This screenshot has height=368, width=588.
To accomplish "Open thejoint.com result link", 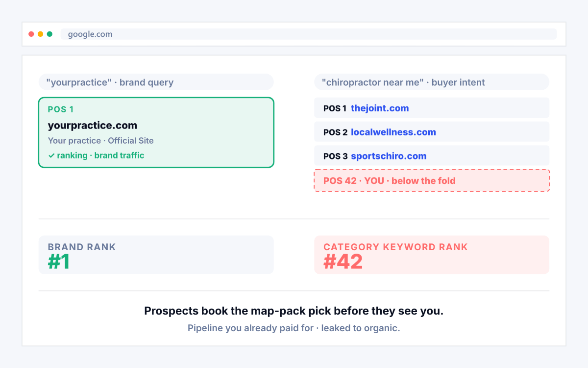I will click(380, 108).
